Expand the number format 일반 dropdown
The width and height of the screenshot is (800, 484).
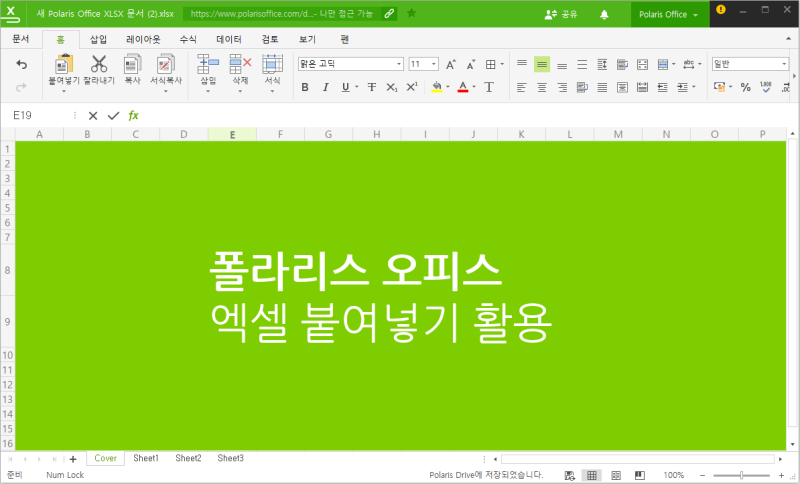(x=784, y=64)
